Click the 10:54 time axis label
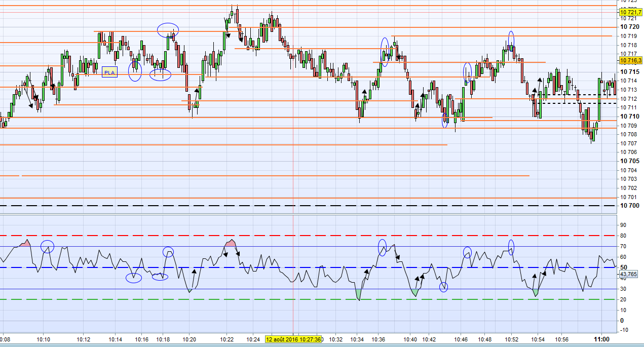 pyautogui.click(x=538, y=339)
